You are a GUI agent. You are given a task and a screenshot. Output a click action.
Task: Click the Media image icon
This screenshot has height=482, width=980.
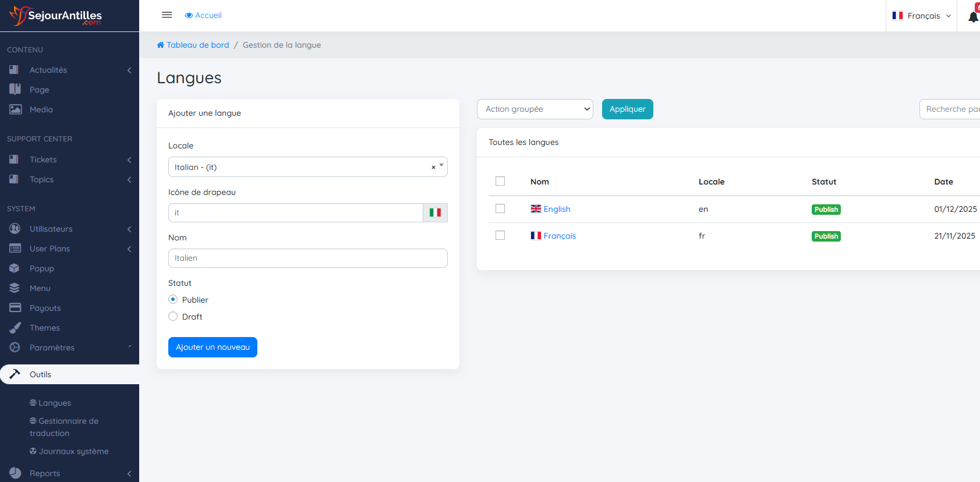pos(15,109)
